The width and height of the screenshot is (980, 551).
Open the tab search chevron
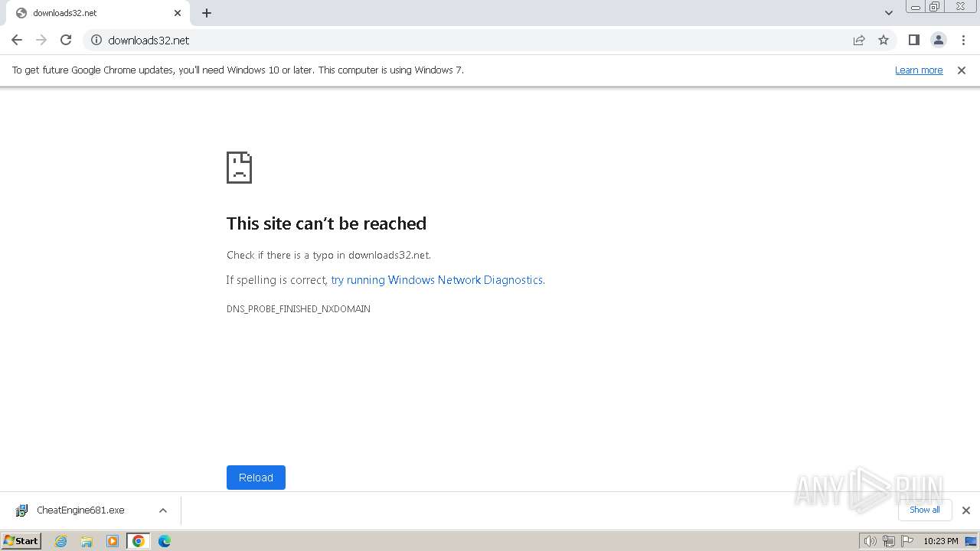[888, 13]
